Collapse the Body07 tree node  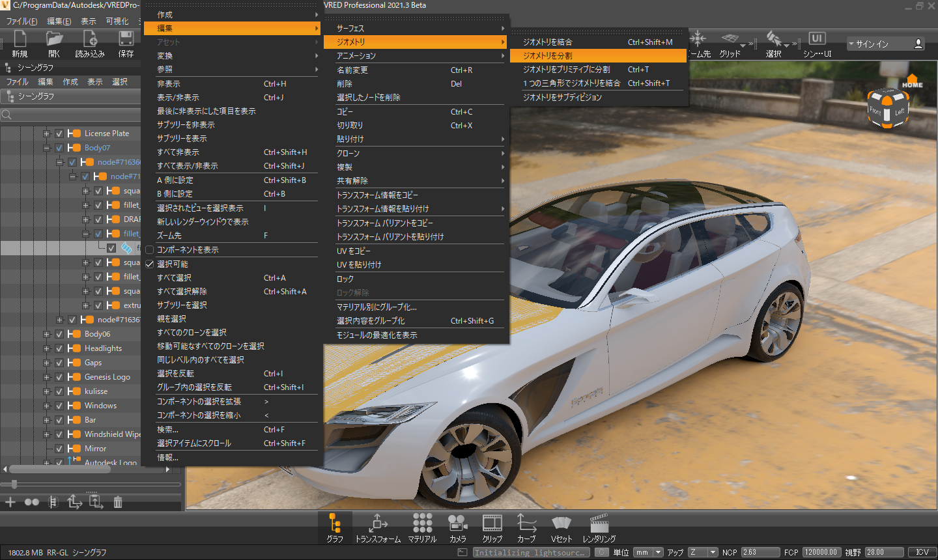pyautogui.click(x=46, y=148)
